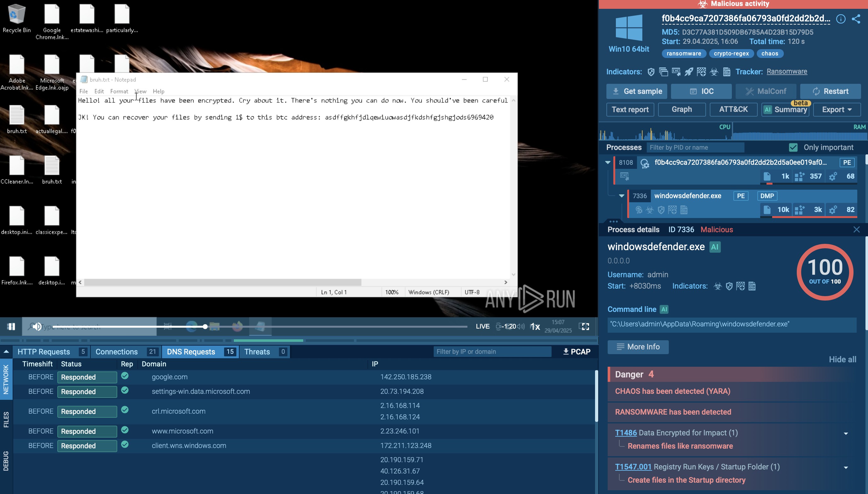The height and width of the screenshot is (494, 868).
Task: Switch to the HTTP Requests tab
Action: (x=44, y=352)
